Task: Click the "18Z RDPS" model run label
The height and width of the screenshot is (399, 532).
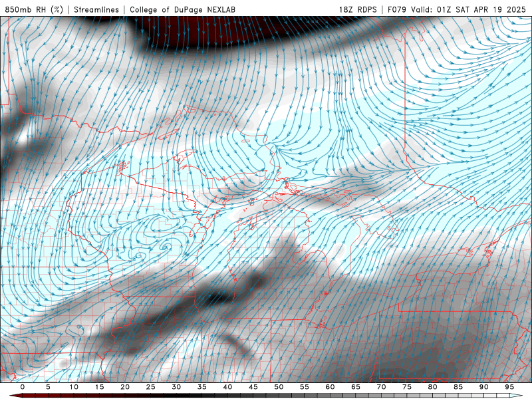Action: coord(358,9)
